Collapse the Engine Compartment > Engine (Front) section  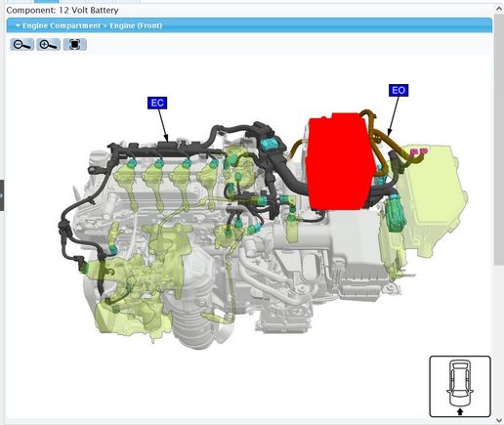coord(18,25)
